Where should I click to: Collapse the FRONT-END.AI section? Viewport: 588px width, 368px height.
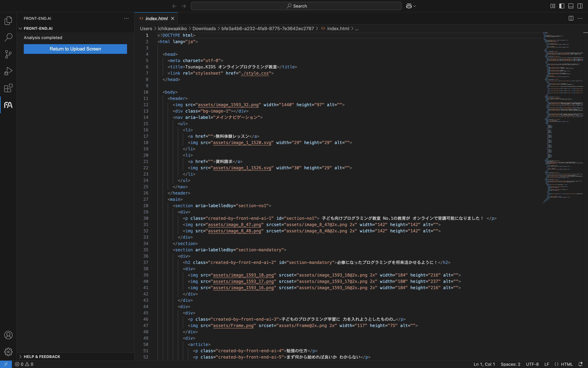[x=38, y=28]
